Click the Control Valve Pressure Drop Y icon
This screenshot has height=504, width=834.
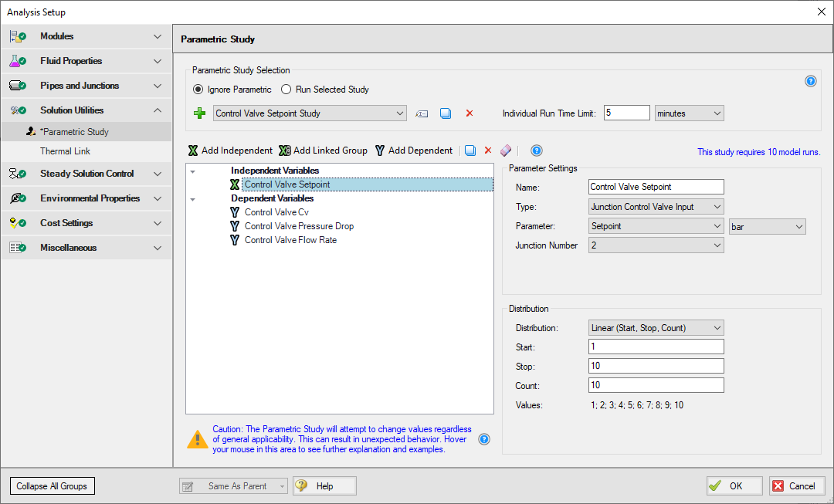coord(235,226)
